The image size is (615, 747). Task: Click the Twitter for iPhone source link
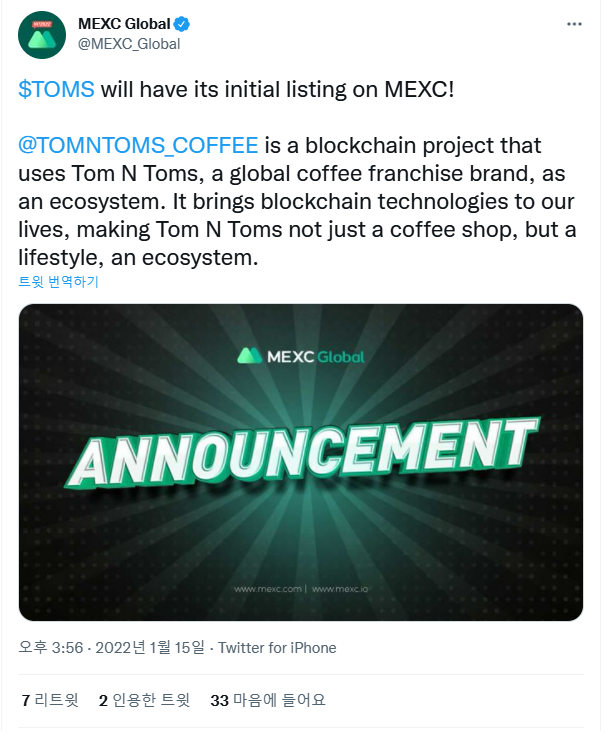(277, 648)
